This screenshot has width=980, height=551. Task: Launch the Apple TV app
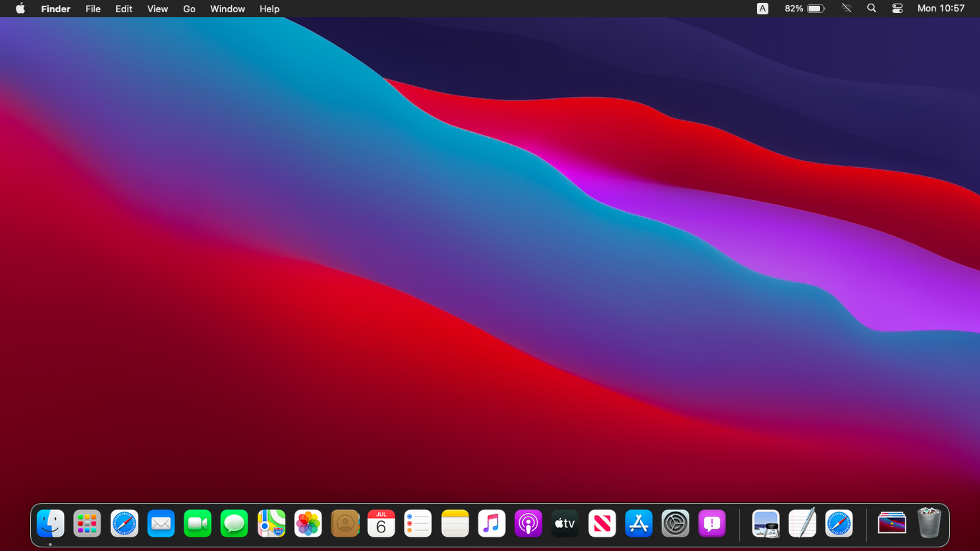[565, 524]
